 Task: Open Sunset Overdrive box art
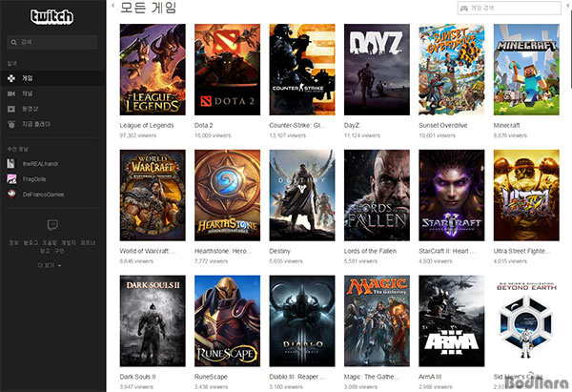pyautogui.click(x=452, y=70)
